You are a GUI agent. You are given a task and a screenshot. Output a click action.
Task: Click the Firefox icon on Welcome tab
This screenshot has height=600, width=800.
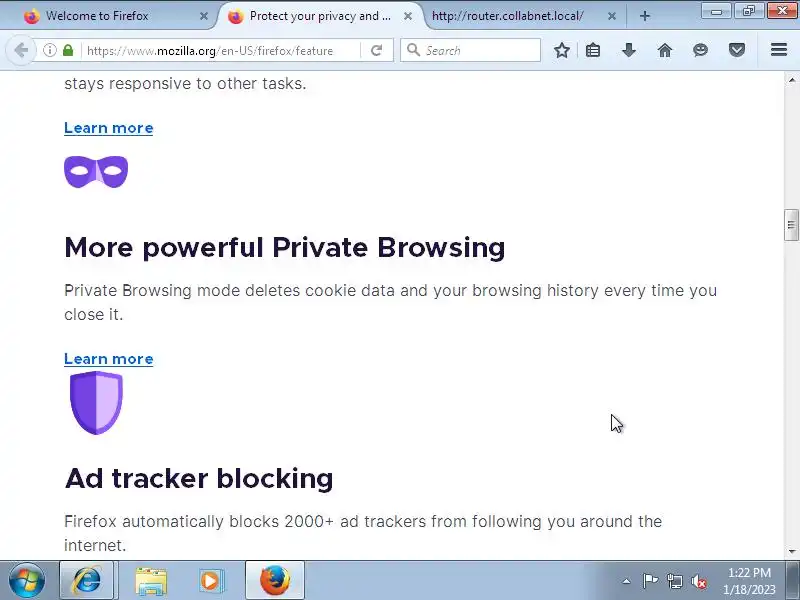pos(32,16)
